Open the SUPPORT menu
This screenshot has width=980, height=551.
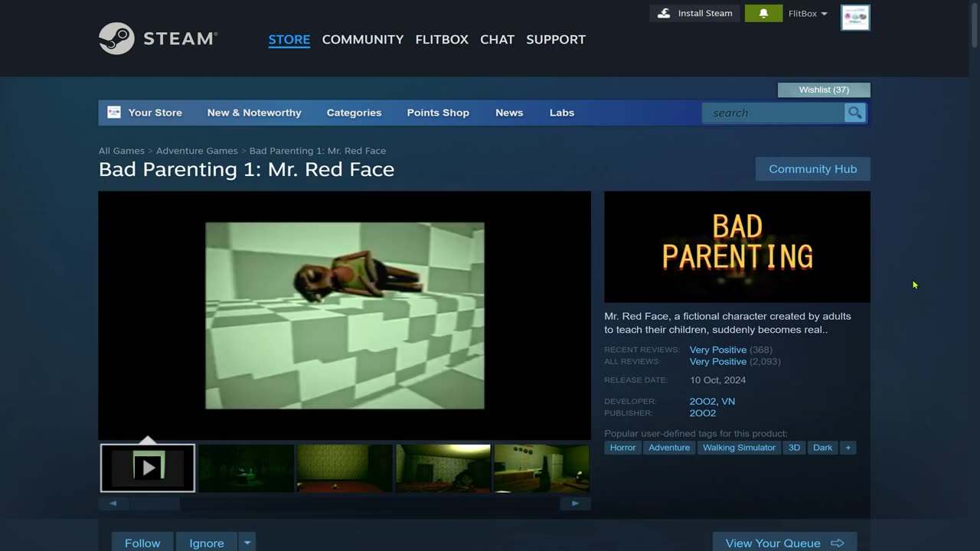click(x=556, y=39)
